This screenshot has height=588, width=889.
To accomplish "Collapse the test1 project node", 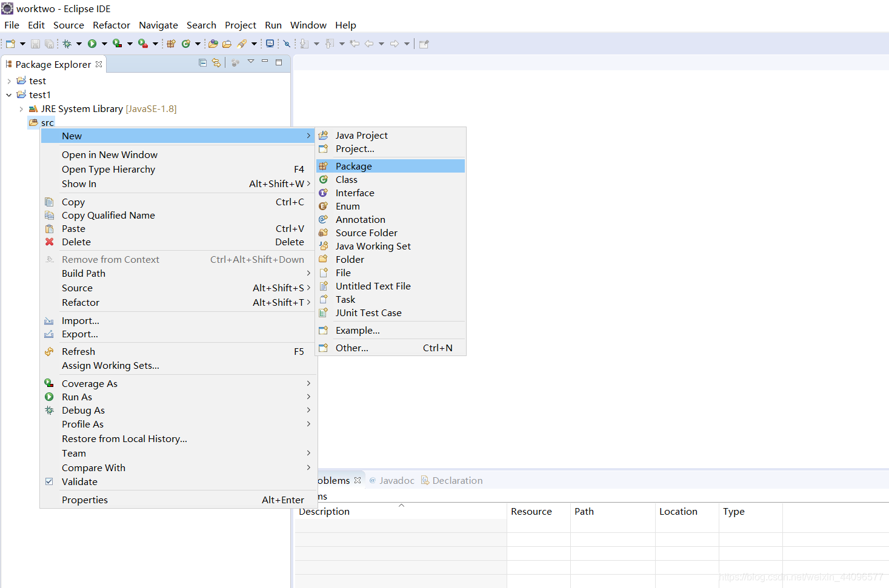I will click(9, 95).
